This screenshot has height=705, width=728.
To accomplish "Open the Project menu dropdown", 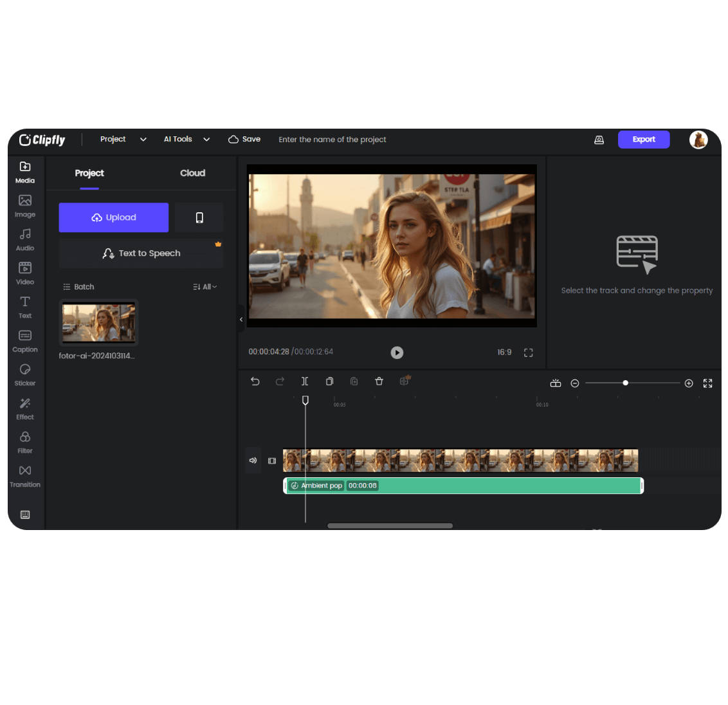I will click(x=122, y=139).
